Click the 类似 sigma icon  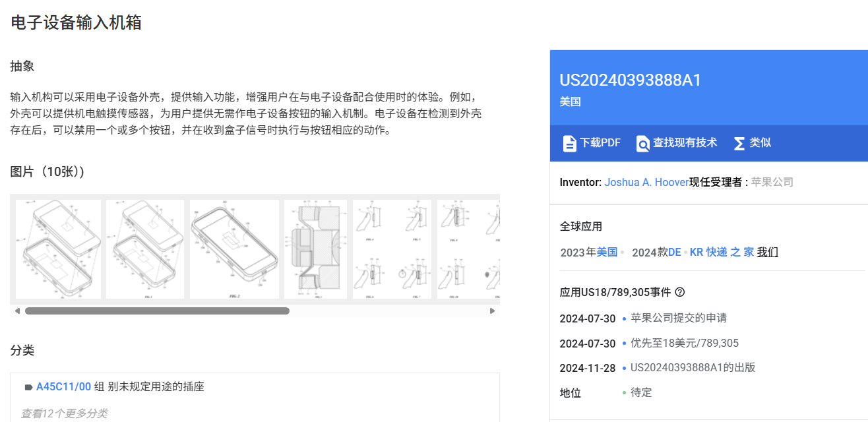[x=739, y=143]
